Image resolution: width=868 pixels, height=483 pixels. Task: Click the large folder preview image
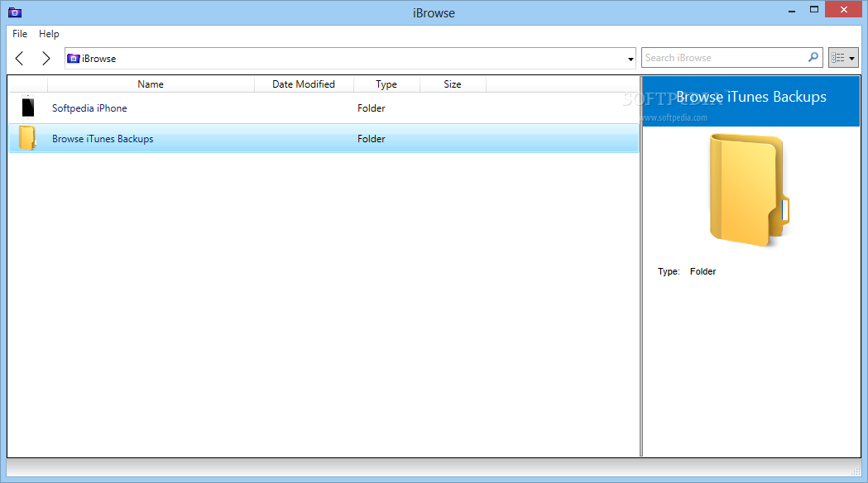coord(750,189)
